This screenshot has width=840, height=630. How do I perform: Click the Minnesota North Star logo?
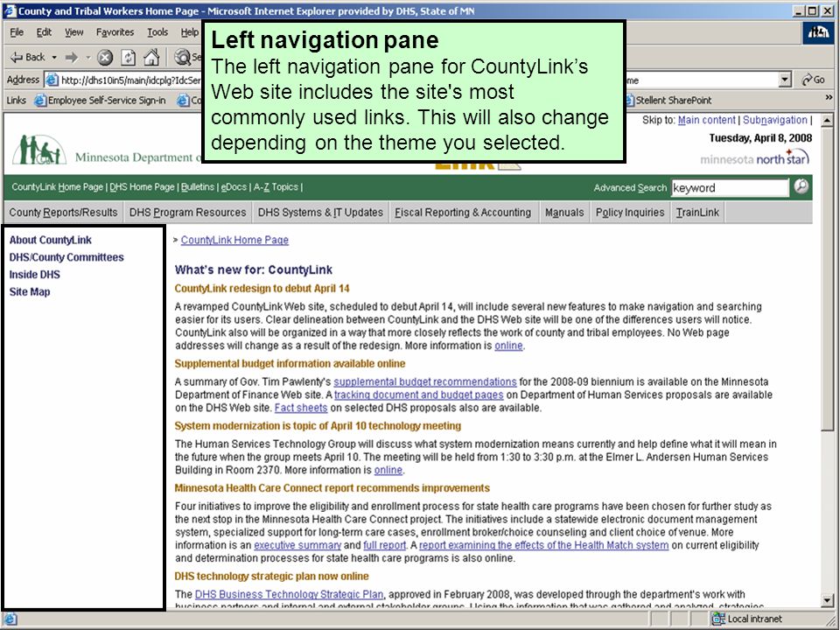click(x=755, y=158)
